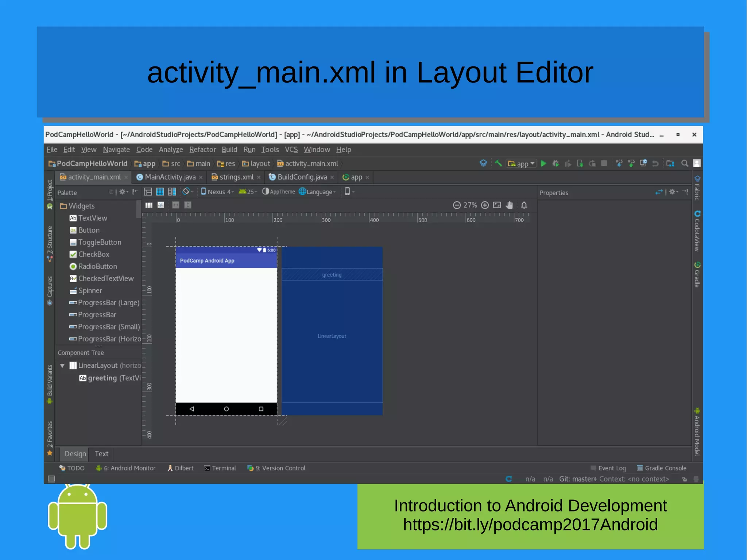Image resolution: width=747 pixels, height=560 pixels.
Task: Show Blueprint view only
Action: point(160,192)
